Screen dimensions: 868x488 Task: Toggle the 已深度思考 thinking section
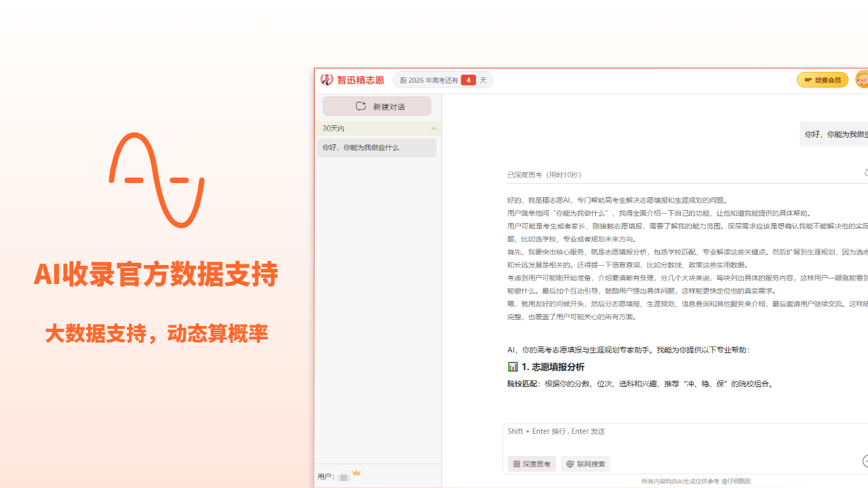(x=545, y=175)
